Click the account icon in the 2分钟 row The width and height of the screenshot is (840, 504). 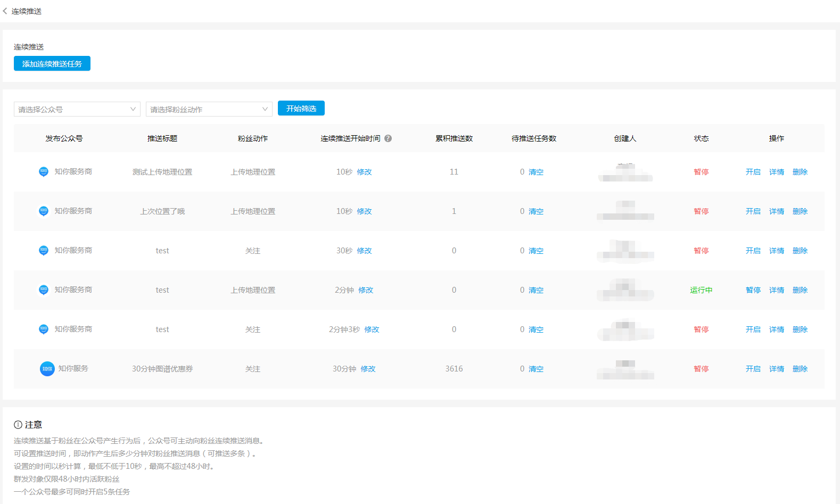click(x=44, y=290)
